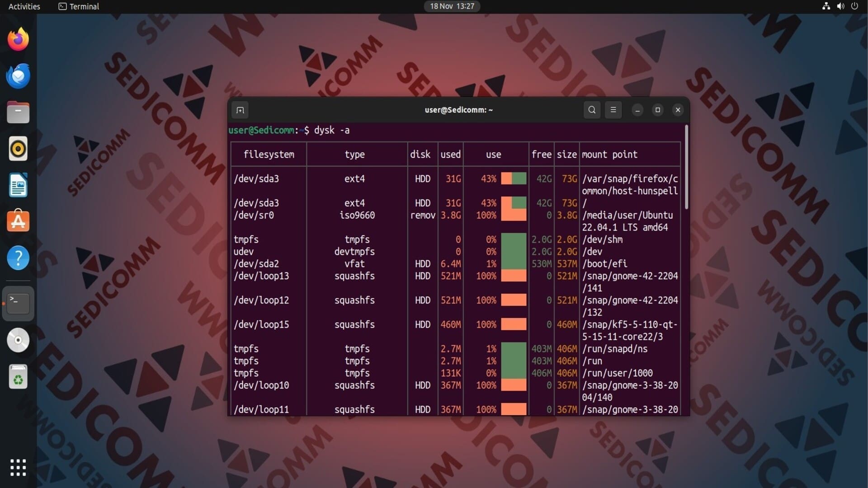Launch Firefox from the dock
This screenshot has height=488, width=868.
(18, 39)
